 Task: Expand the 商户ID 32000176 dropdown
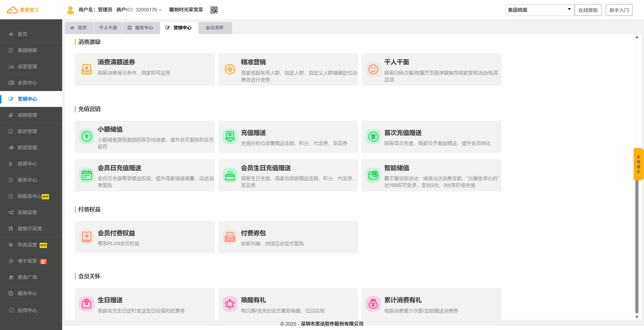click(x=139, y=10)
